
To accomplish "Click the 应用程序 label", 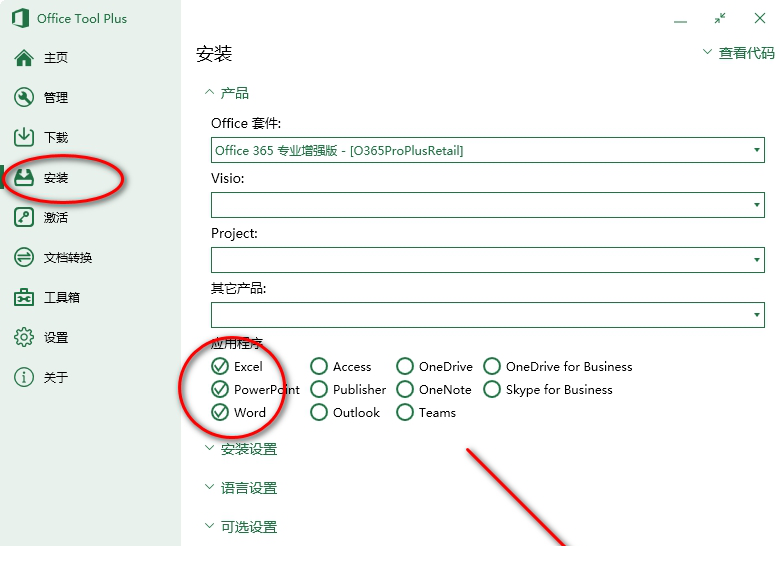I will 237,343.
